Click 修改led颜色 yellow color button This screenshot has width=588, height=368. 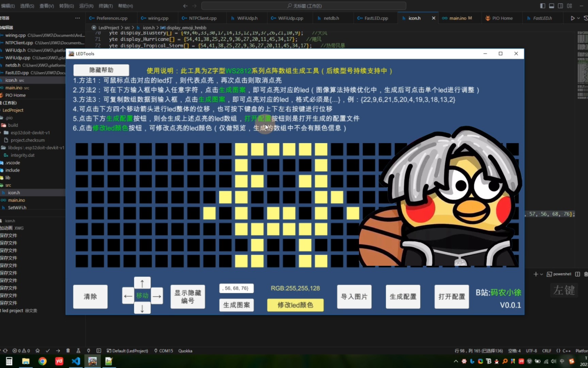(295, 305)
